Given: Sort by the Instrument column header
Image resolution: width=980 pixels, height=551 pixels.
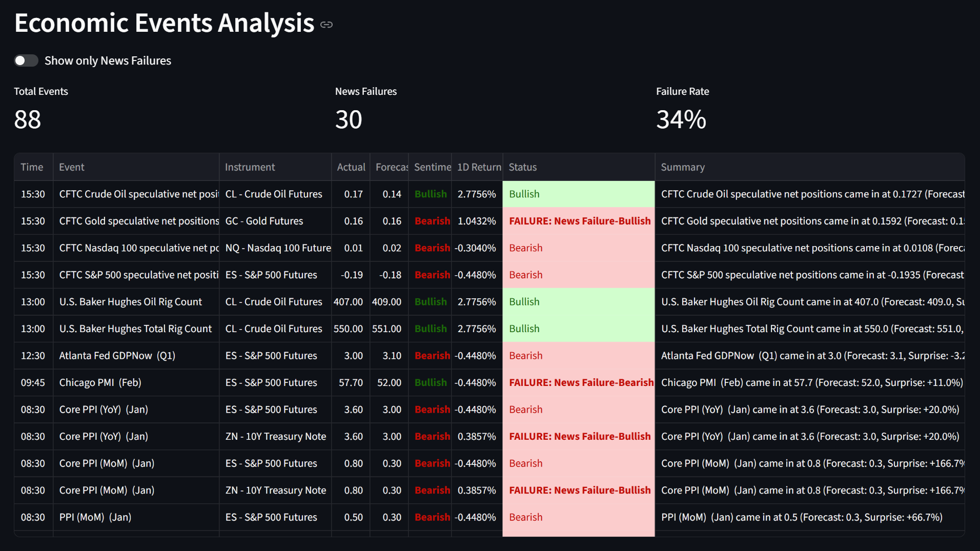Looking at the screenshot, I should [250, 167].
